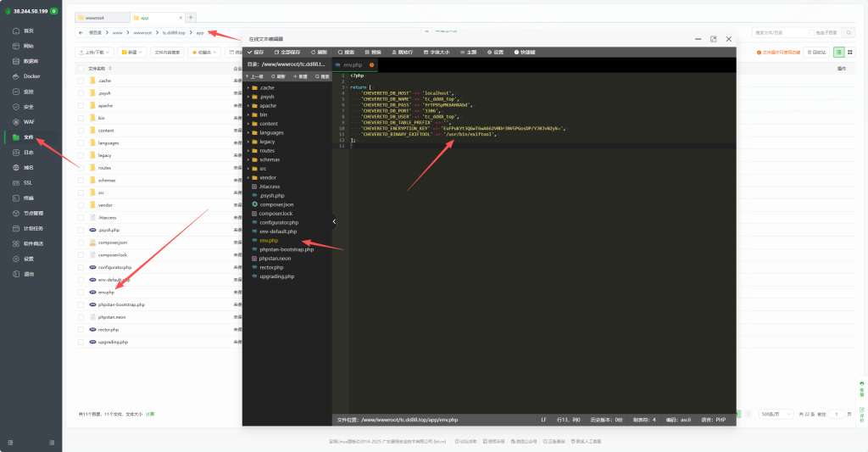This screenshot has height=452, width=868.
Task: Tick the checkbox beside the .cache folder
Action: tap(81, 81)
